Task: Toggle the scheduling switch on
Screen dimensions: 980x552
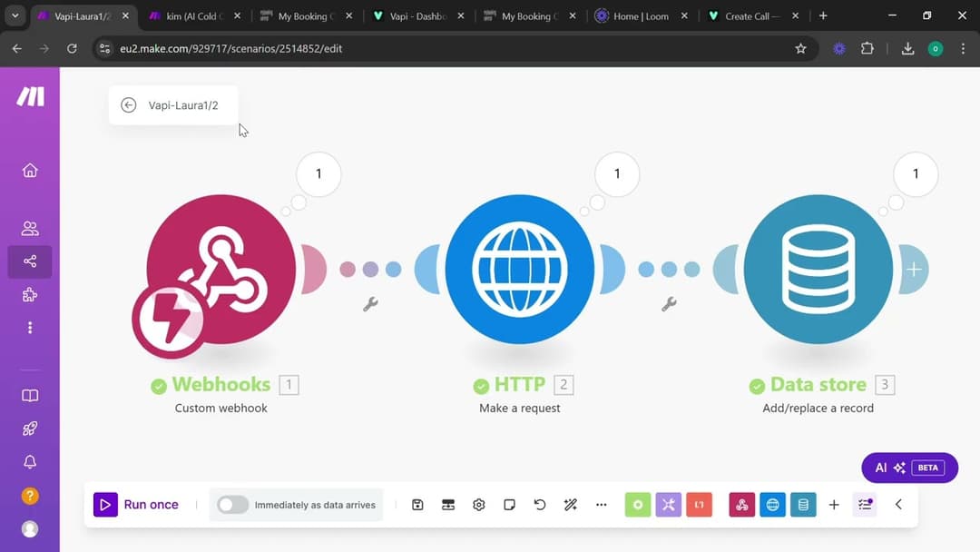Action: [x=232, y=505]
